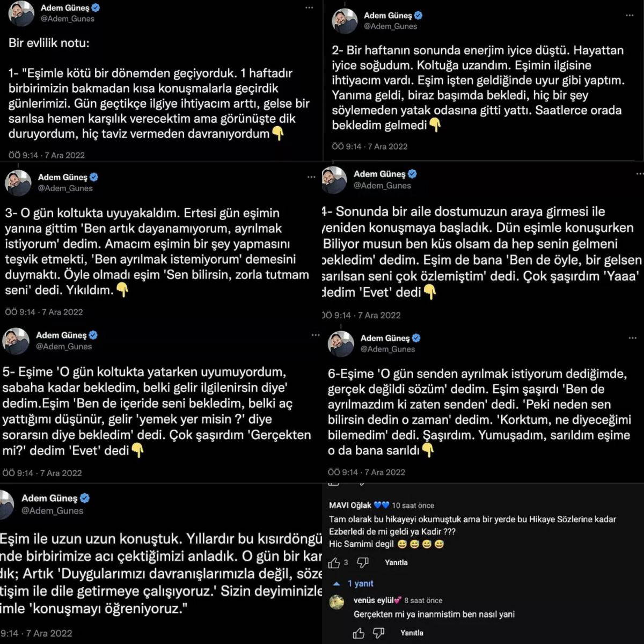Dislike the venüs eylül reply
The image size is (644, 644).
coord(378,633)
